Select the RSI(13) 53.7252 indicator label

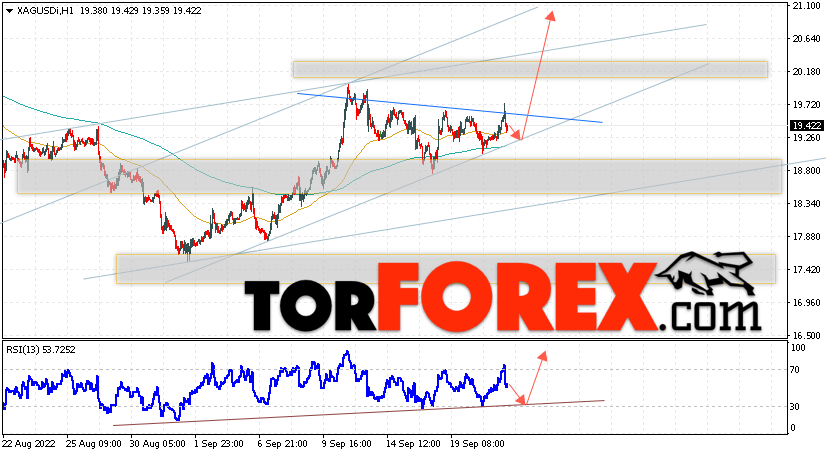(x=41, y=349)
